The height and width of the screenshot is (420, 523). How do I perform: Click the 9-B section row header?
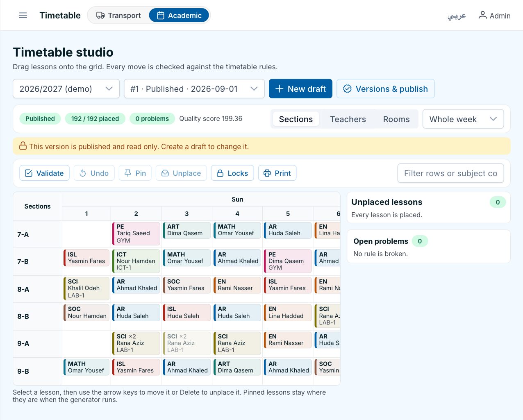coord(37,371)
